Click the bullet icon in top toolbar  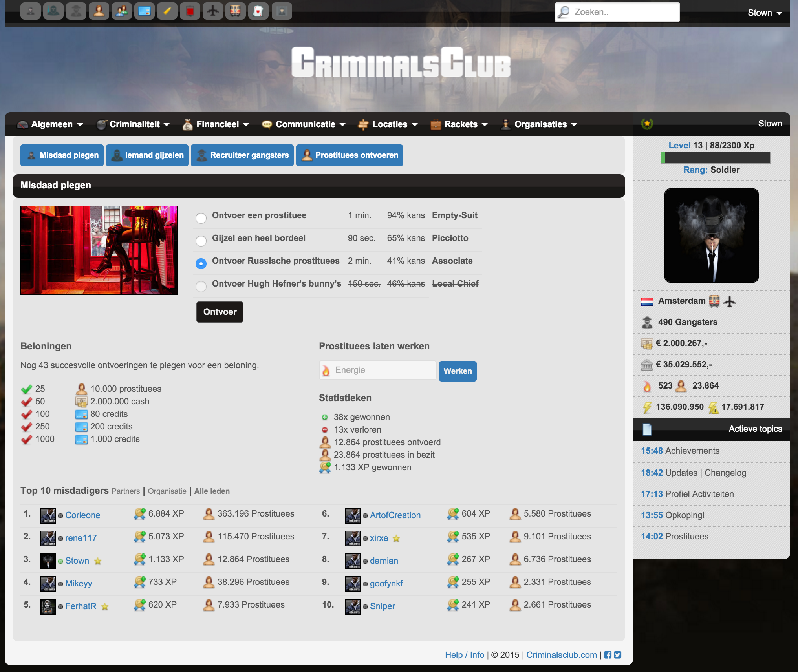coord(167,11)
